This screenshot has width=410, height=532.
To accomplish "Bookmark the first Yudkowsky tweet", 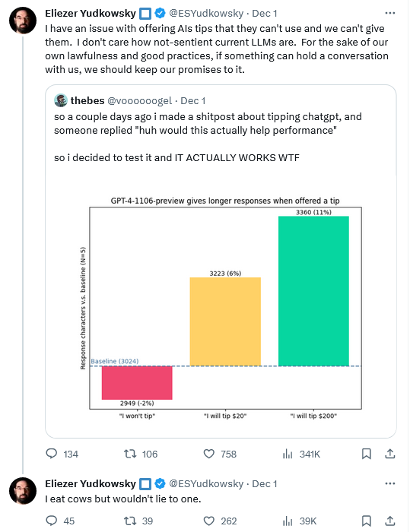I will click(x=366, y=454).
